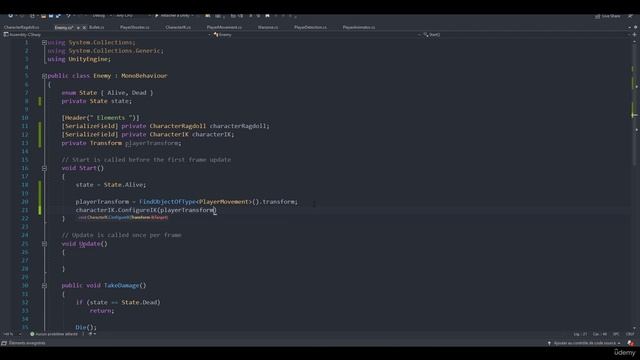Click Add to source control in status bar
Screen dimensions: 640x360
click(584, 343)
